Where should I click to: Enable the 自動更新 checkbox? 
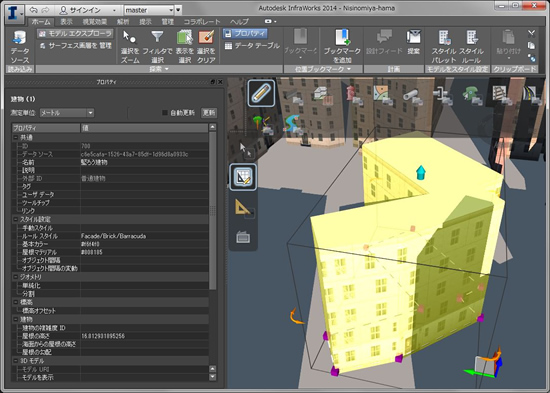[x=165, y=113]
